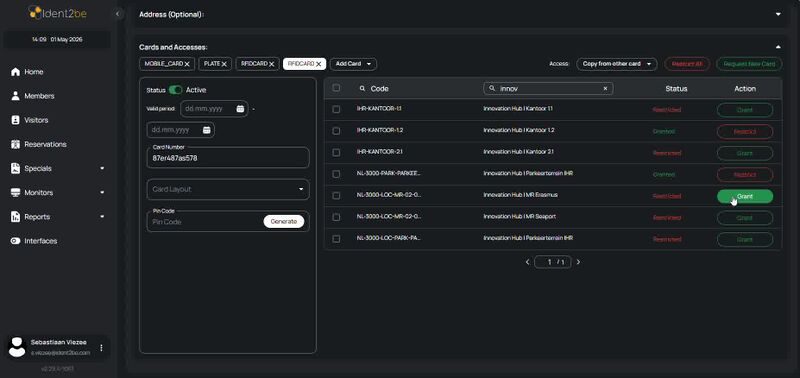Check the IHR-KANTOOR-2.1 row checkbox

(336, 153)
